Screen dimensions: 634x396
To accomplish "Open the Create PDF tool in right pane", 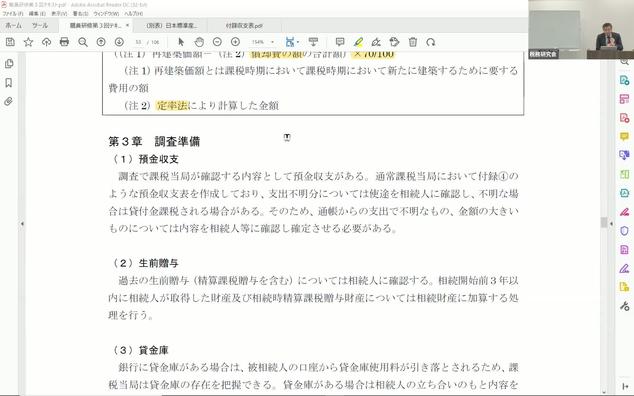I will click(x=624, y=80).
